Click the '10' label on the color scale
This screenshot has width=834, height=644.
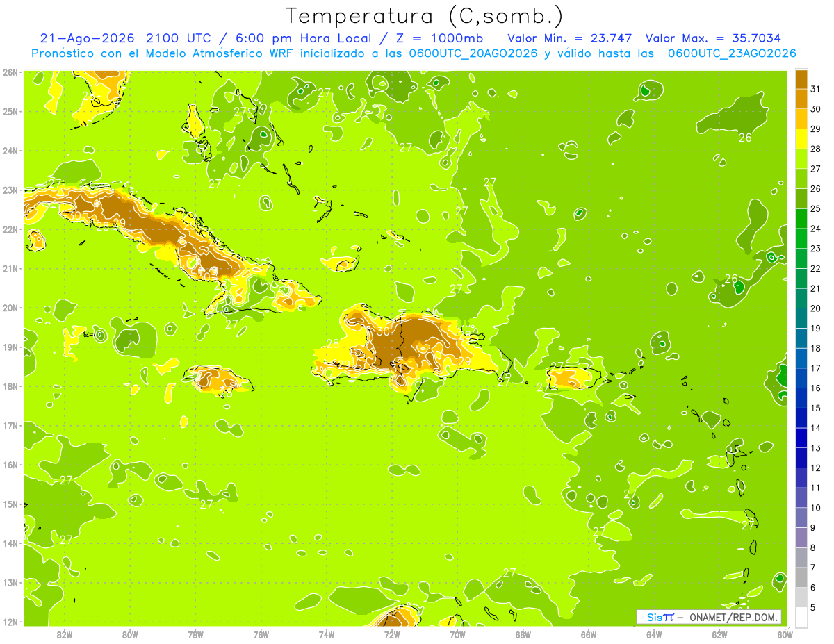[x=816, y=508]
